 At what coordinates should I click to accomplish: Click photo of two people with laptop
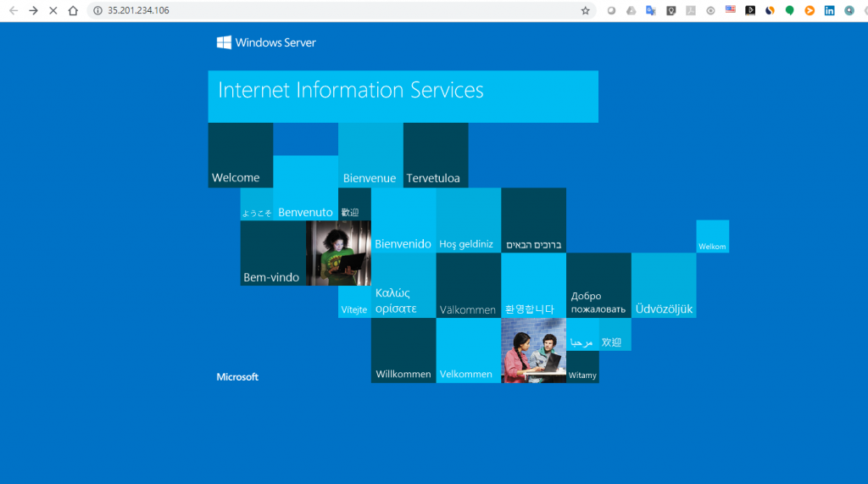click(x=534, y=351)
